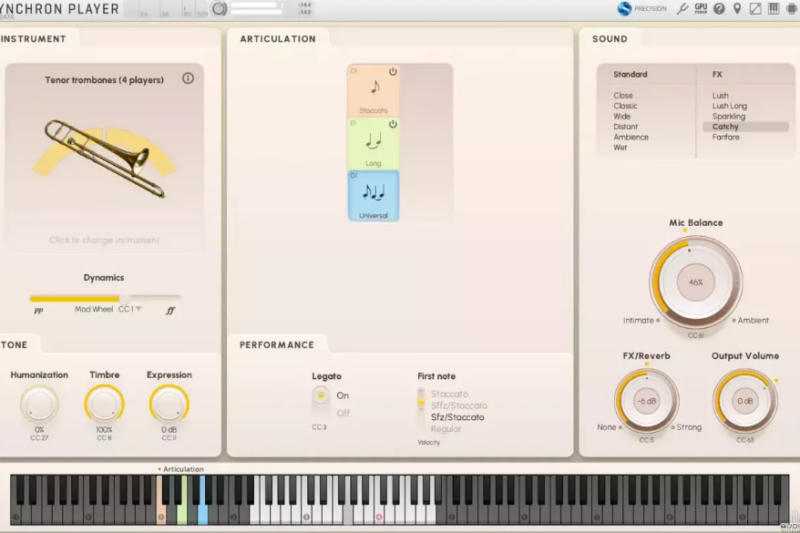Toggle power button on Long articulation
Image resolution: width=800 pixels, height=533 pixels.
[392, 124]
